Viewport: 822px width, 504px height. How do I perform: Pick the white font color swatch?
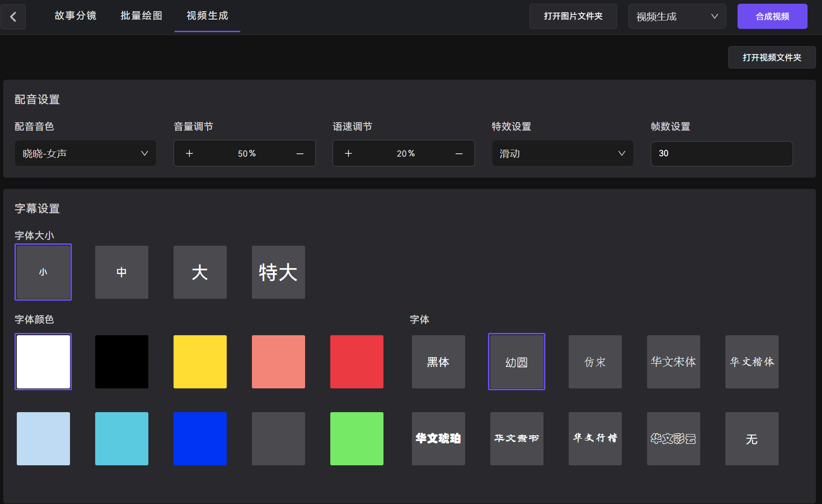[43, 362]
